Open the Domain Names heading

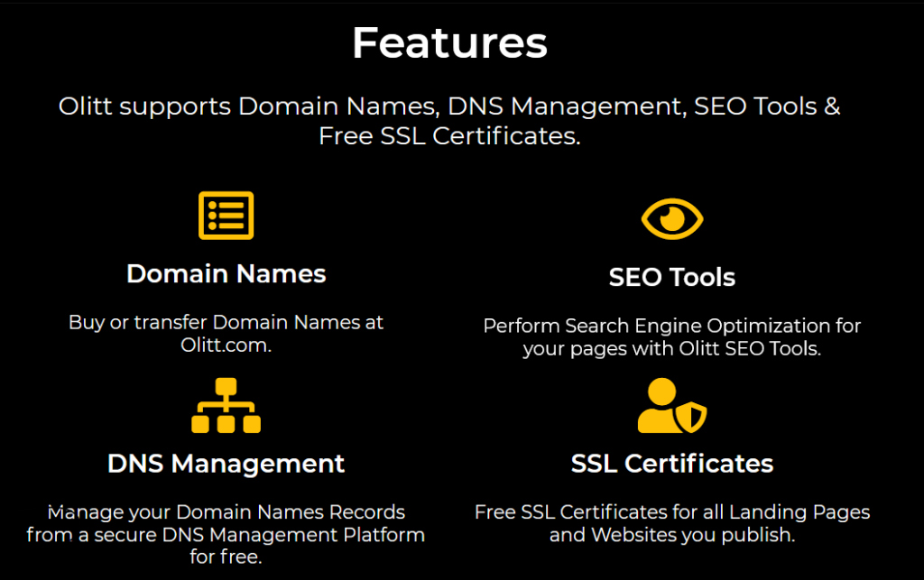226,273
